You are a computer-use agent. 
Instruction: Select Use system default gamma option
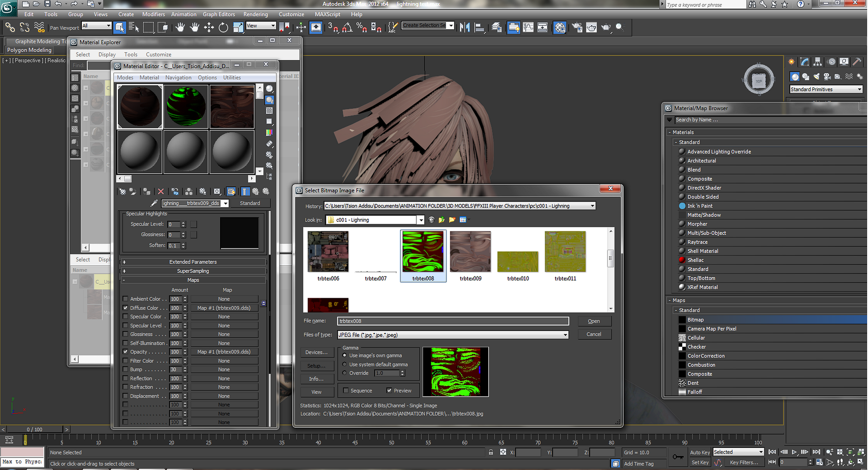(345, 364)
